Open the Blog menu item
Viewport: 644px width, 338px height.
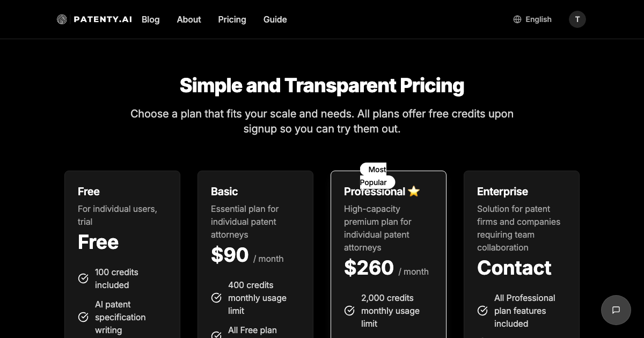point(150,19)
